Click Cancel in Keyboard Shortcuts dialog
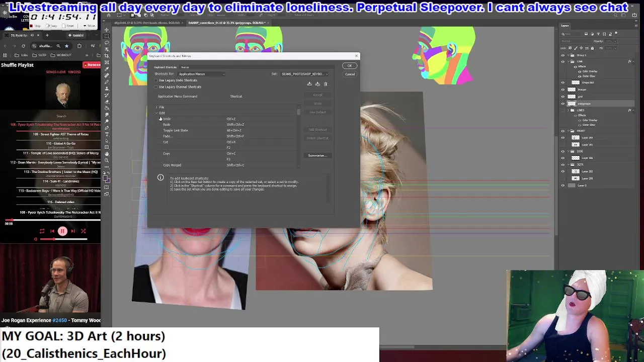 coord(350,74)
